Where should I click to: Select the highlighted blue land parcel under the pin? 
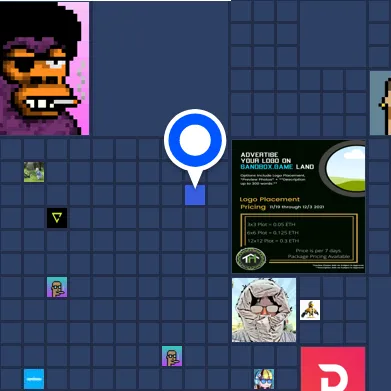pyautogui.click(x=195, y=195)
